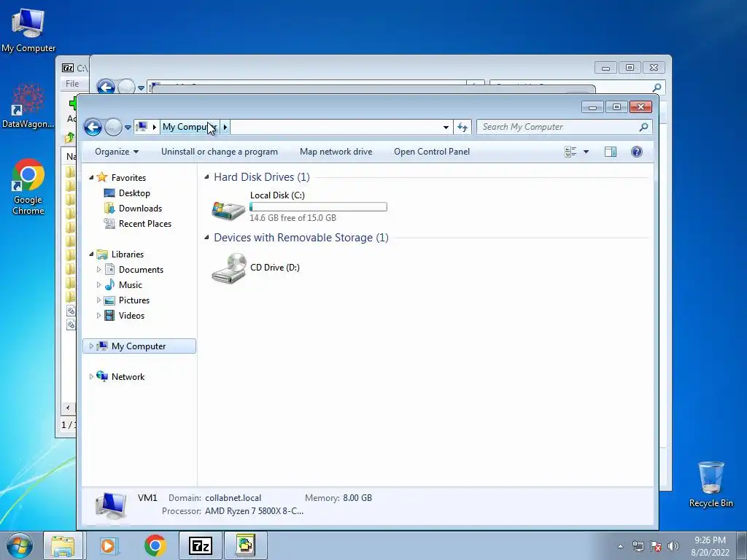Select the Google Chrome desktop shortcut
This screenshot has width=747, height=560.
coord(28,187)
